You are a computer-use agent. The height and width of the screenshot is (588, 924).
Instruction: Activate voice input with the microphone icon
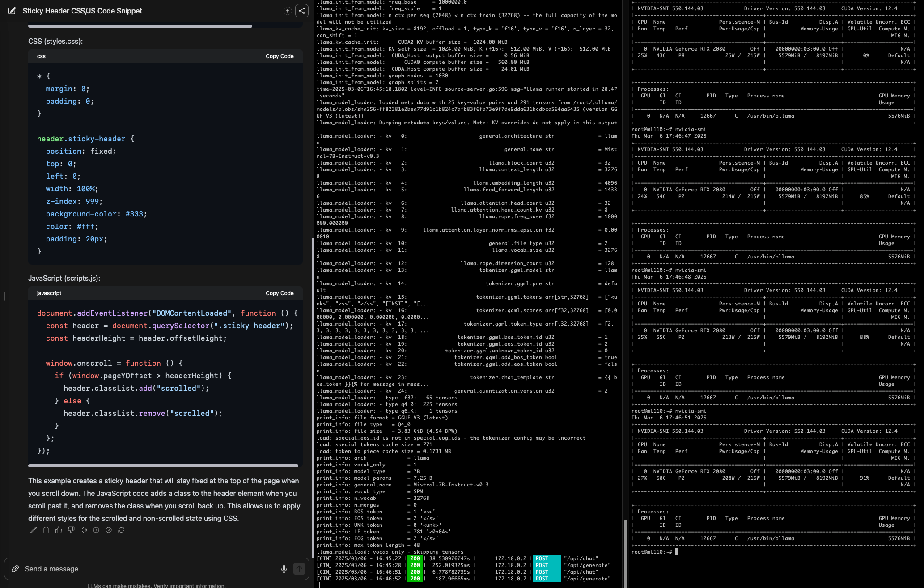pyautogui.click(x=284, y=569)
